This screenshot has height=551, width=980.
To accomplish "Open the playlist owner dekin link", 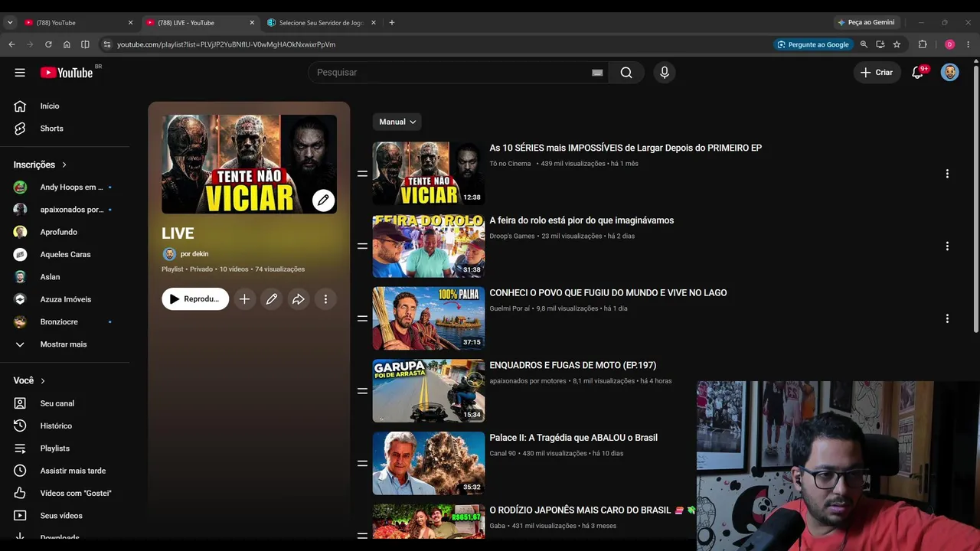I will click(194, 254).
